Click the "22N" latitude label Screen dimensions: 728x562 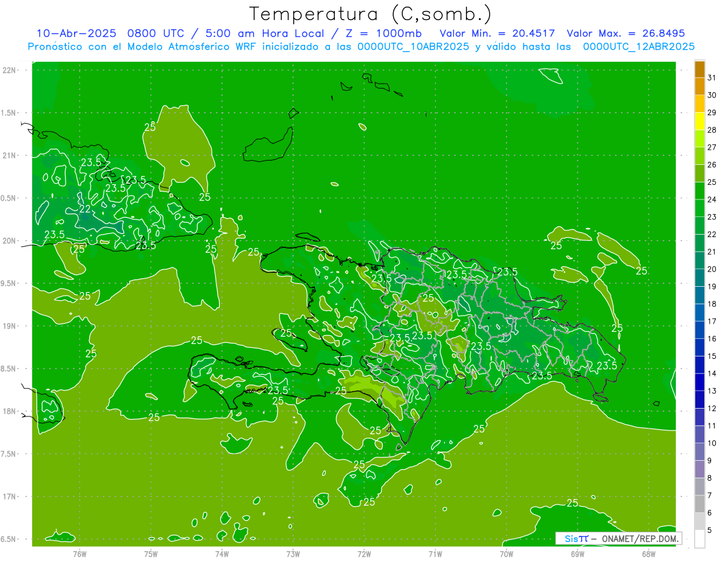click(9, 70)
